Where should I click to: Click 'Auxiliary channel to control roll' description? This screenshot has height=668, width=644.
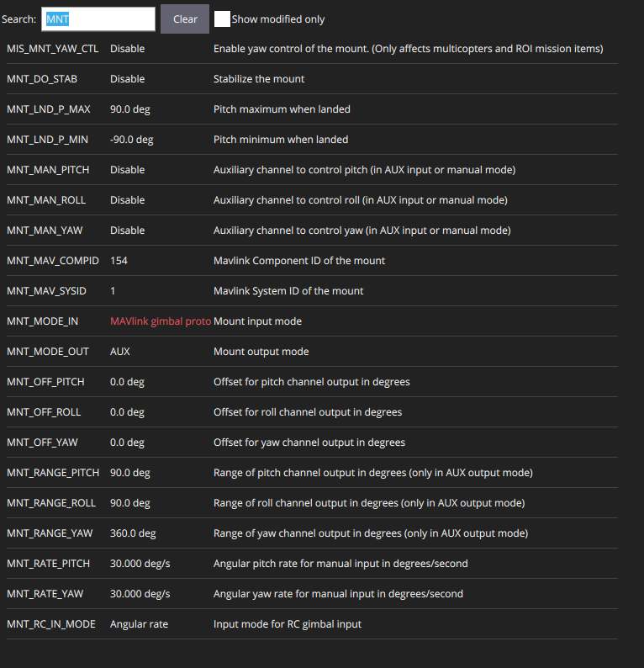tap(361, 199)
